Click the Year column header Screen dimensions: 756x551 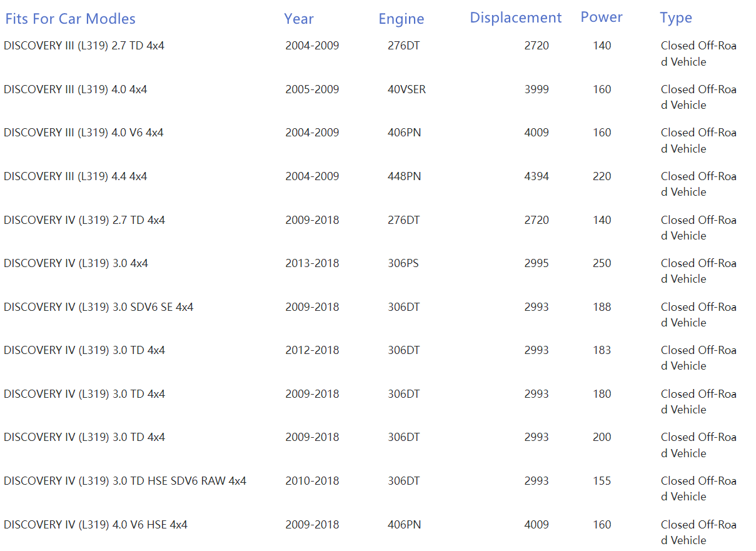tap(298, 19)
